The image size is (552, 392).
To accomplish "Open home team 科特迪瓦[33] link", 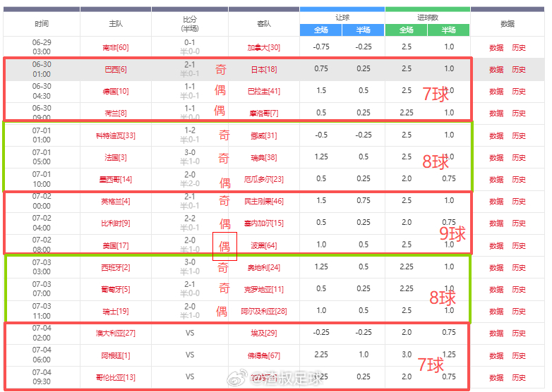I will coord(116,135).
